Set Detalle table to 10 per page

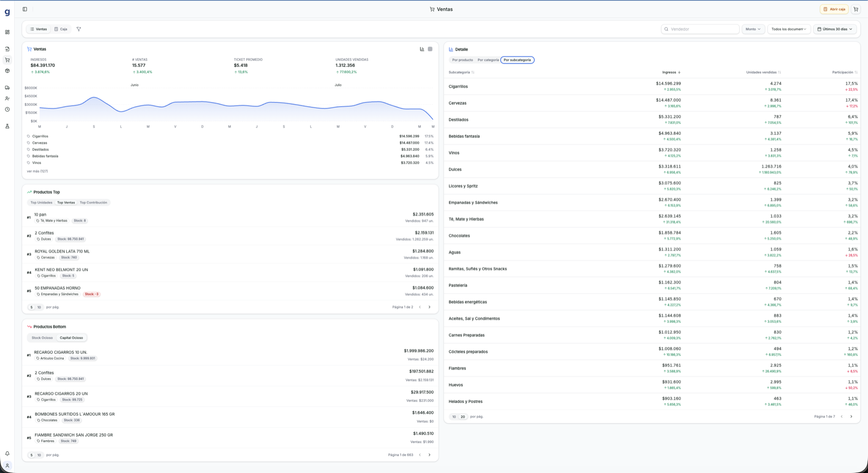point(454,417)
